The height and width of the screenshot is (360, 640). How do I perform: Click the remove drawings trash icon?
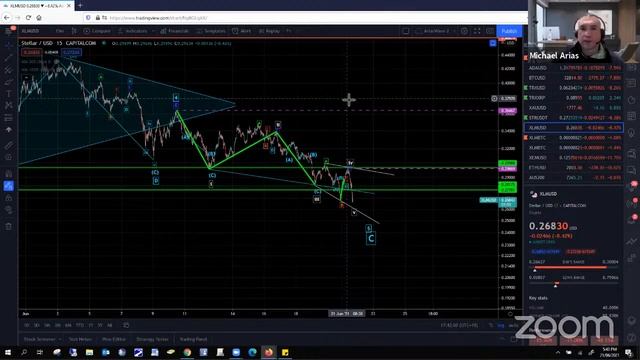tap(9, 227)
